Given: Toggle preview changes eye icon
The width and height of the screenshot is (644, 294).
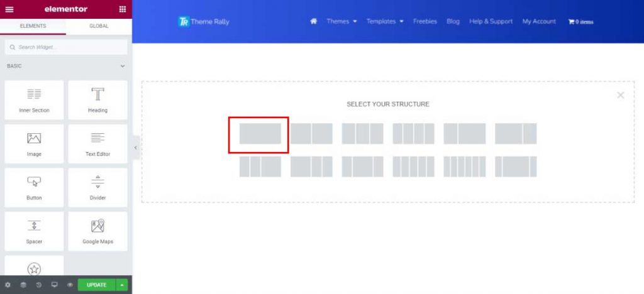Looking at the screenshot, I should (x=70, y=285).
